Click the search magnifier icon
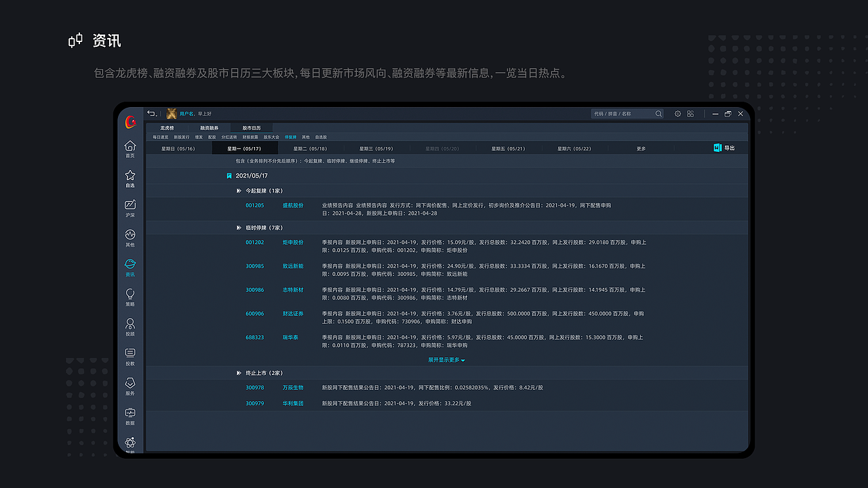Image resolution: width=868 pixels, height=488 pixels. point(658,114)
